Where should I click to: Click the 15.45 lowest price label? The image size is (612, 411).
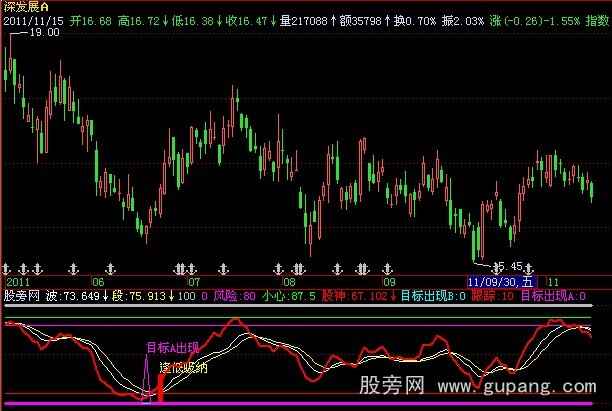pos(508,267)
